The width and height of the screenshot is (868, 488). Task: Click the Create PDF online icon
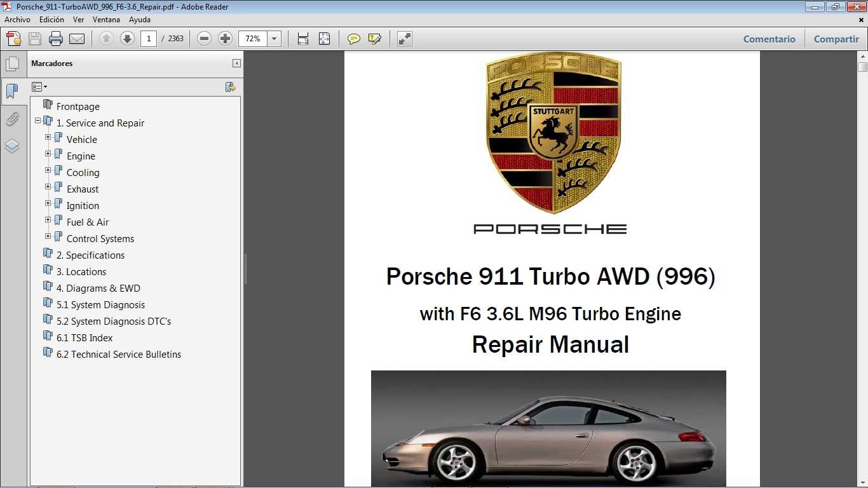(14, 39)
